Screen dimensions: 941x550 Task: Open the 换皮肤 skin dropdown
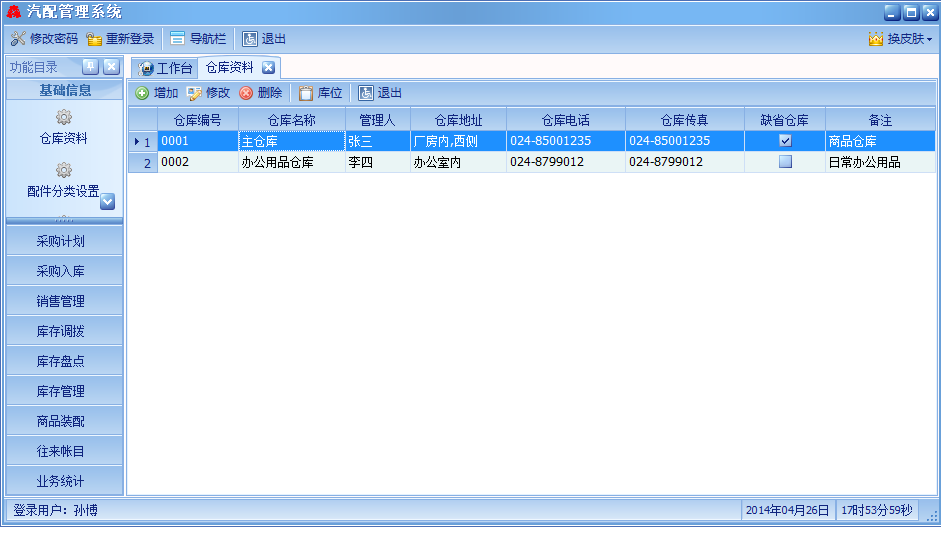[x=900, y=39]
